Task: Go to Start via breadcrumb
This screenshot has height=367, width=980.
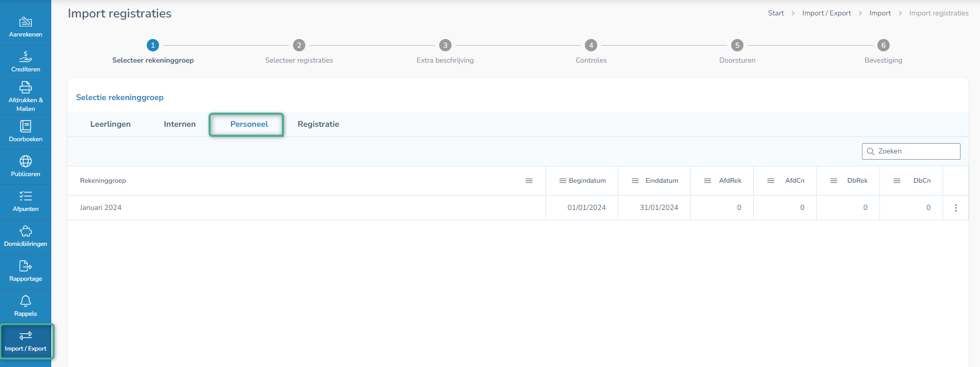Action: (x=775, y=13)
